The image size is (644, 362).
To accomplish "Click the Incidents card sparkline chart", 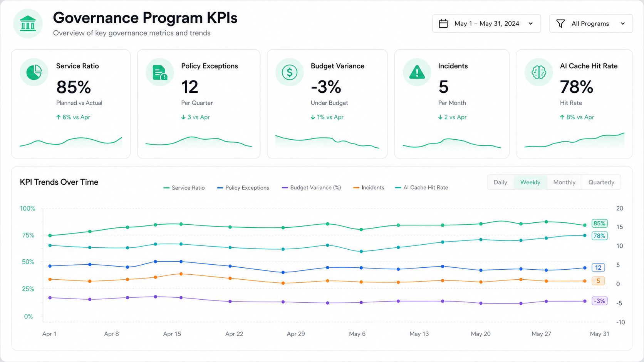I will point(452,143).
